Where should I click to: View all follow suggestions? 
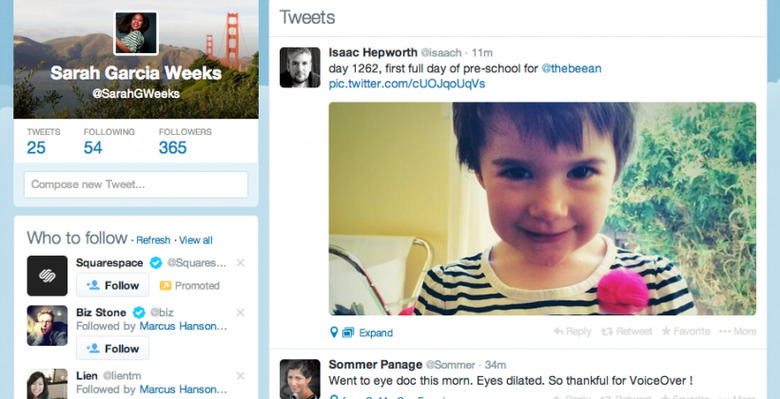click(195, 240)
